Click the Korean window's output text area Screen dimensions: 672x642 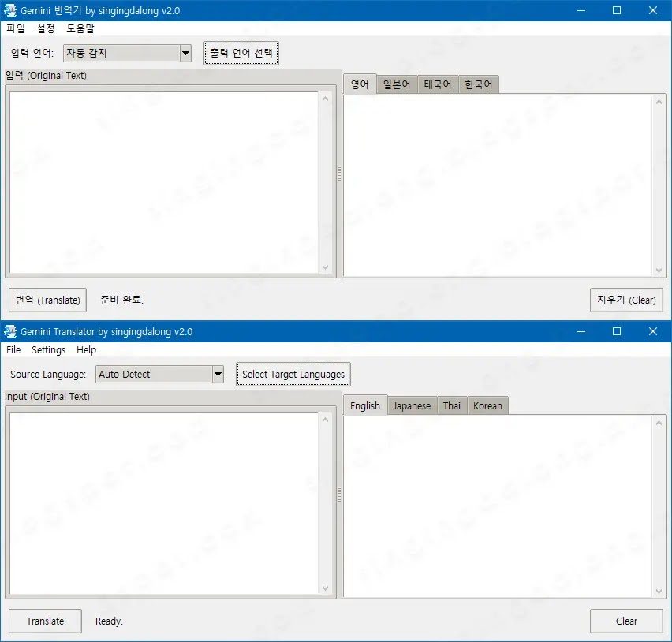click(498, 185)
